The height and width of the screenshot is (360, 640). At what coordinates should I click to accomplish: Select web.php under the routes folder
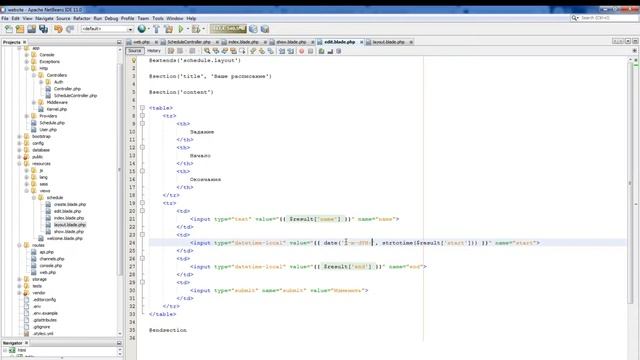(x=47, y=272)
